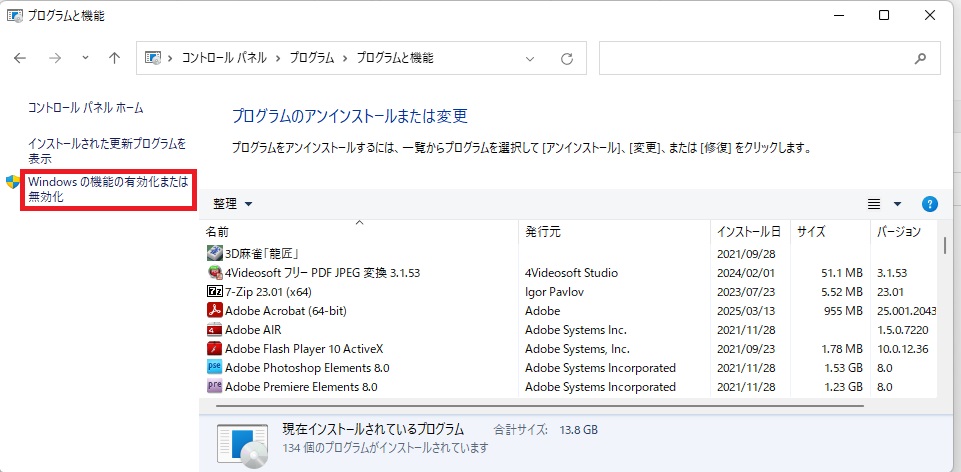The image size is (961, 472).
Task: Select the Adobe AIR icon
Action: pos(215,330)
